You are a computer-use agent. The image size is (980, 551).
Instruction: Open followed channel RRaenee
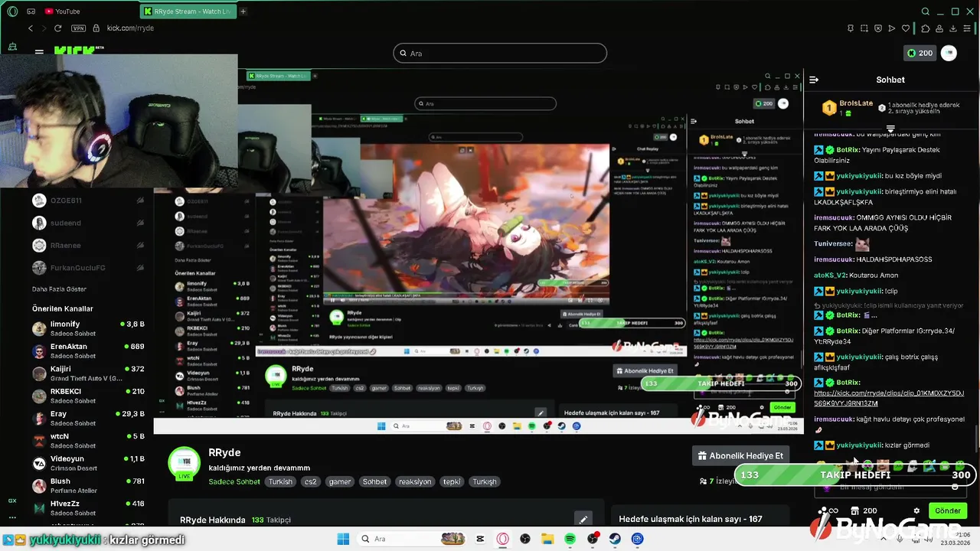88,246
